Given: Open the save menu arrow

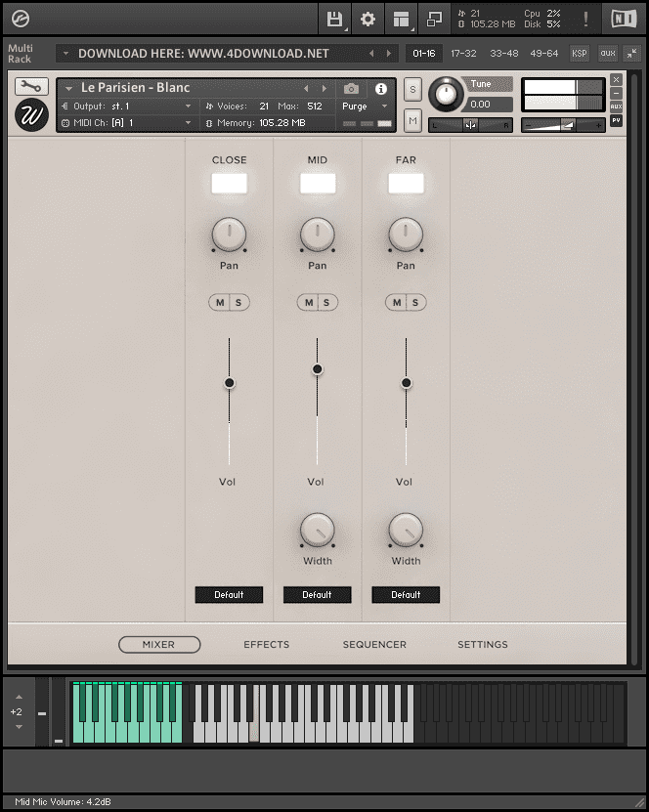Looking at the screenshot, I should point(346,30).
